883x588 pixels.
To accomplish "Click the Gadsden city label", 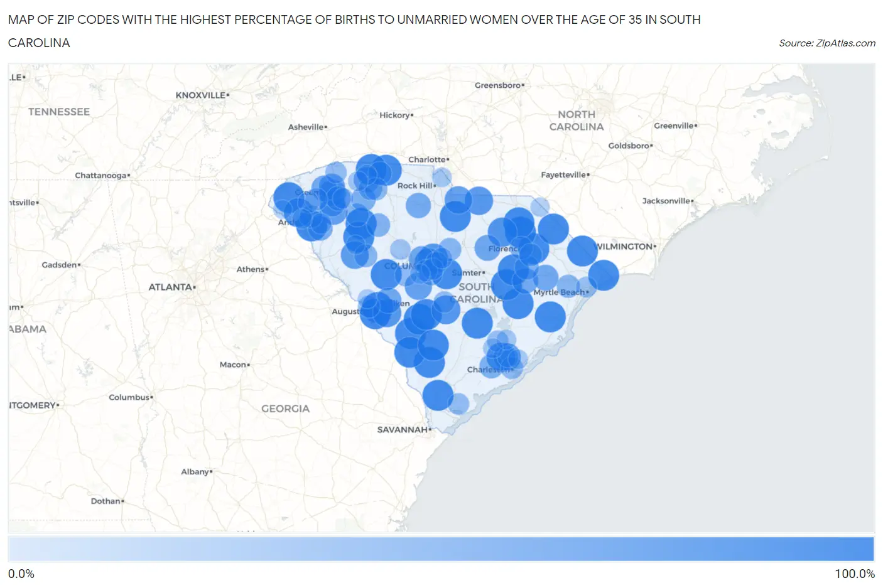I will pos(59,265).
